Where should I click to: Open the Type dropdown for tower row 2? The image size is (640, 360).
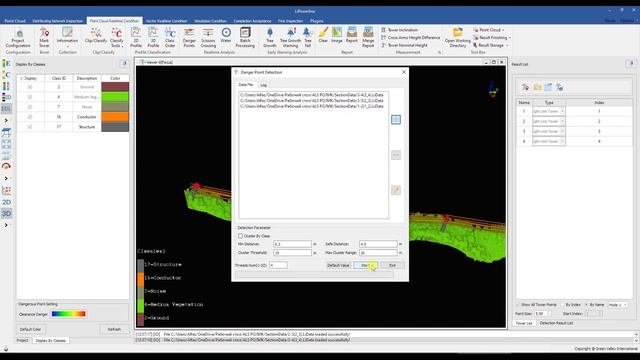click(562, 121)
